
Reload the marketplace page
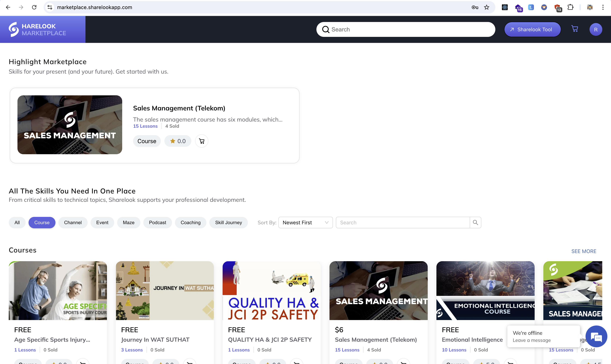34,7
